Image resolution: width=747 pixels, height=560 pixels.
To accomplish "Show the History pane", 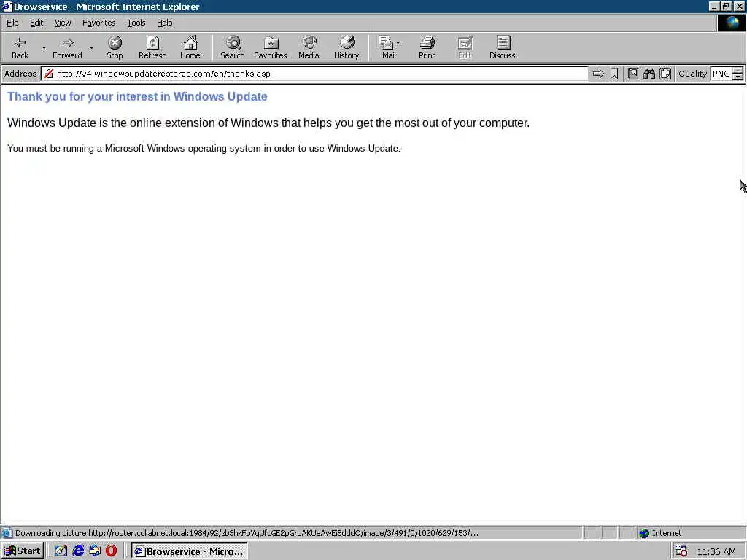I will [x=347, y=47].
